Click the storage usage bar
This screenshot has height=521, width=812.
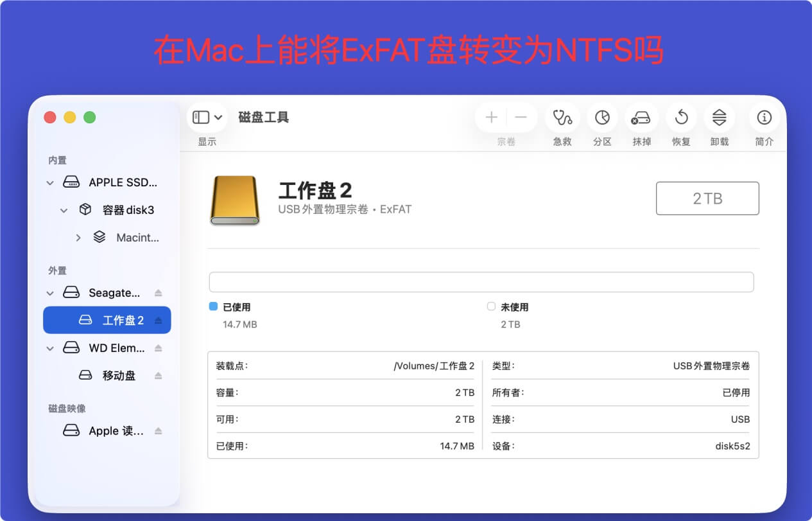[481, 281]
